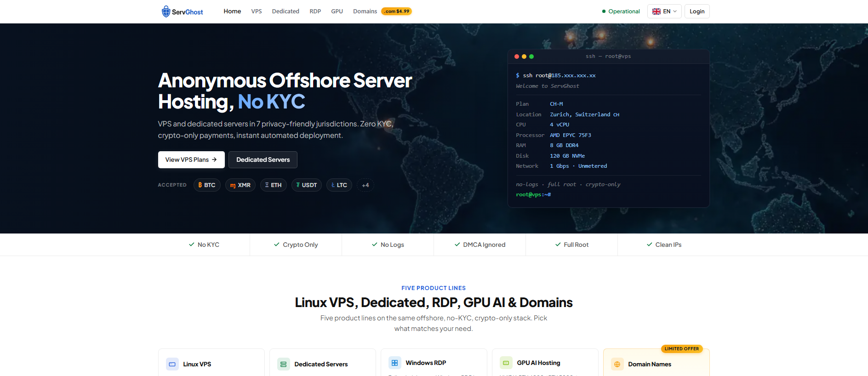The height and width of the screenshot is (376, 868).
Task: Click the 'DMCA Ignored' feature text
Action: (484, 245)
